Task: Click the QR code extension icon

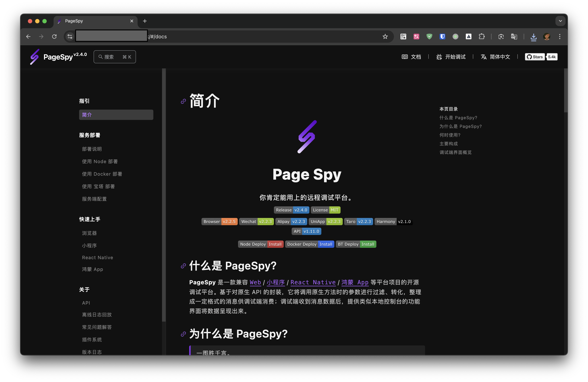Action: [403, 37]
